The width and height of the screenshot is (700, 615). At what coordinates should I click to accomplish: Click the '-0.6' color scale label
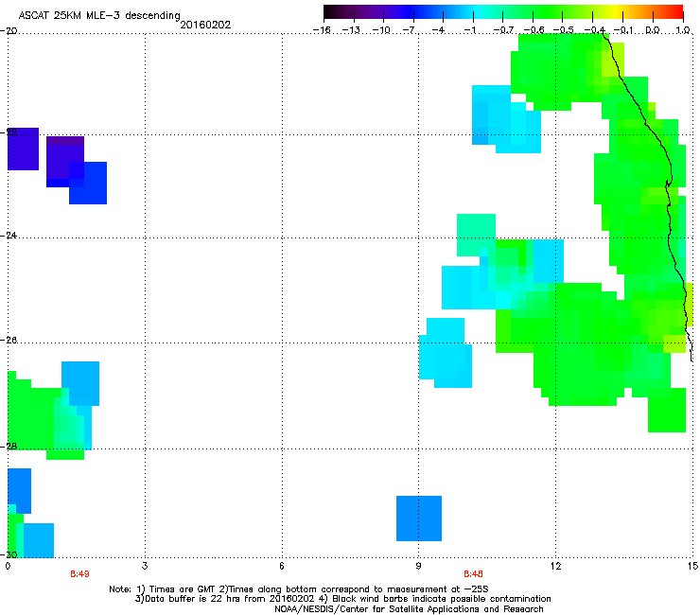534,30
